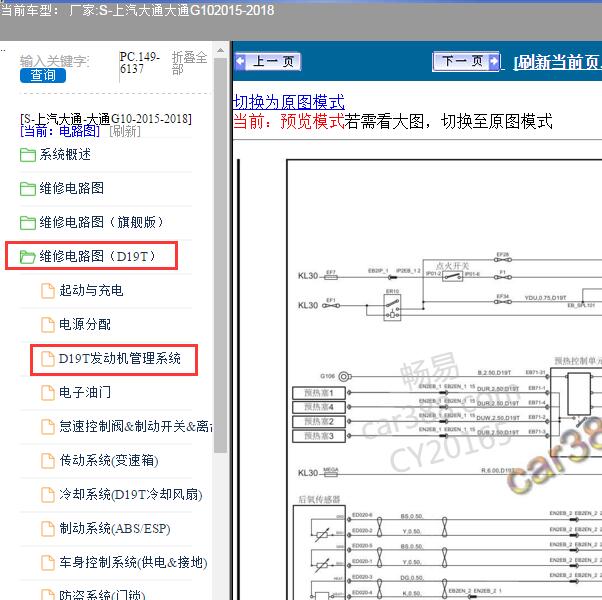Open the 电源分配 document
The image size is (602, 600).
[x=85, y=324]
